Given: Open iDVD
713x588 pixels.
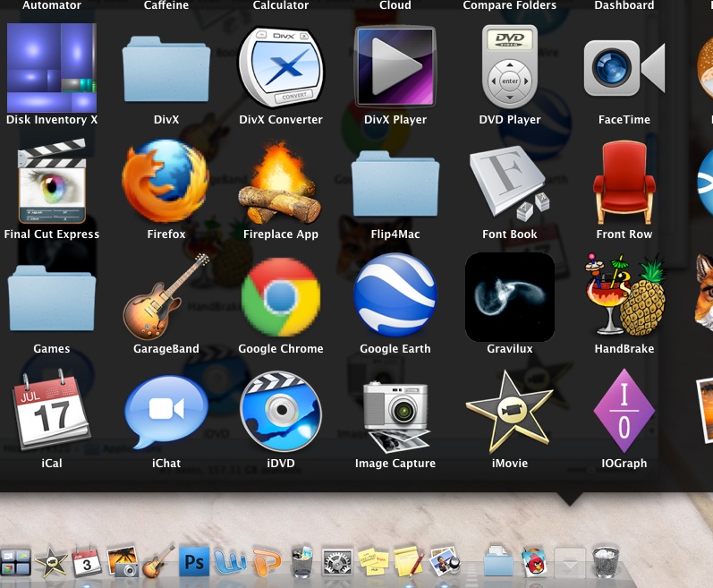Looking at the screenshot, I should point(281,412).
